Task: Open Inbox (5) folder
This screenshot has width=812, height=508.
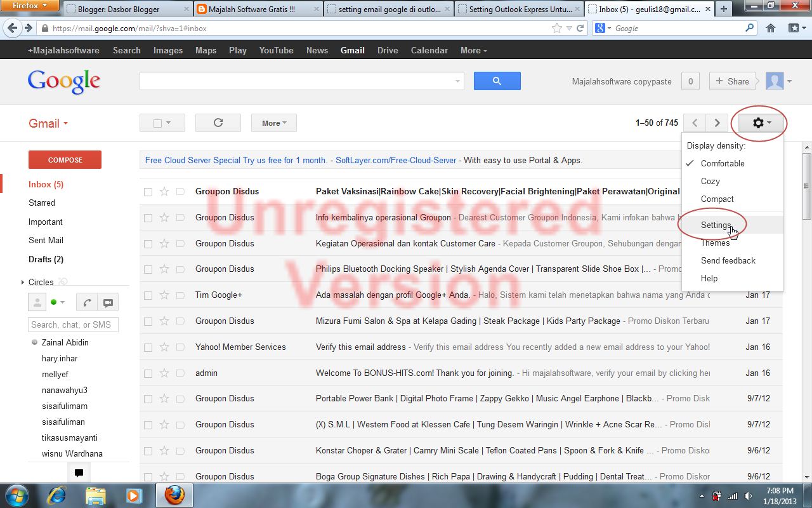Action: [46, 184]
